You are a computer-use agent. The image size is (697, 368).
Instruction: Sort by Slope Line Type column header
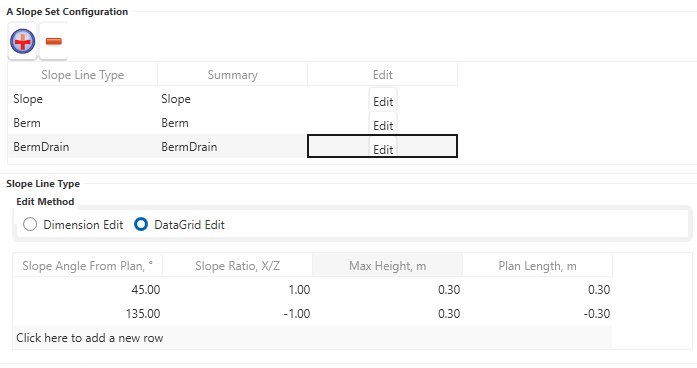click(x=83, y=74)
